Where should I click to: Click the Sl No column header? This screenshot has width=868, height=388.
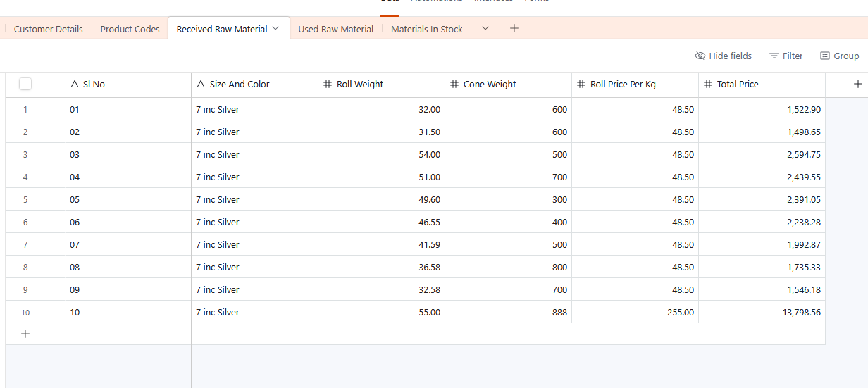[x=127, y=84]
